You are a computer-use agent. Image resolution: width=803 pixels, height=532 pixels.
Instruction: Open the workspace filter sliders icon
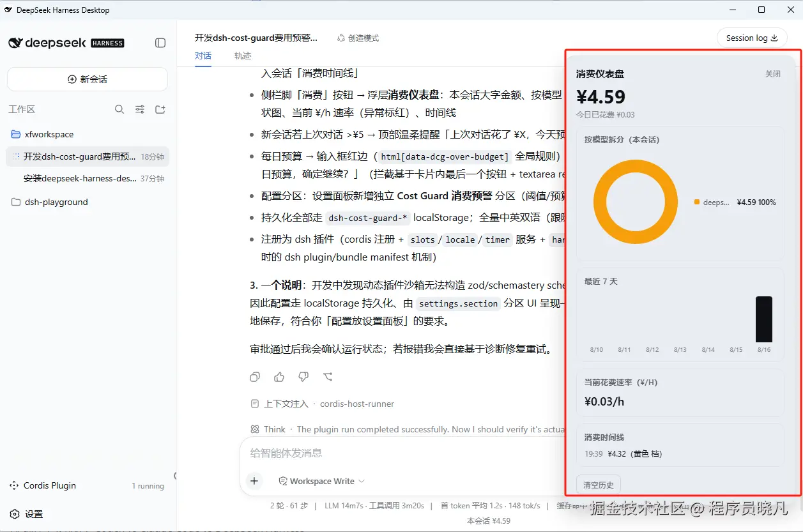pos(140,109)
